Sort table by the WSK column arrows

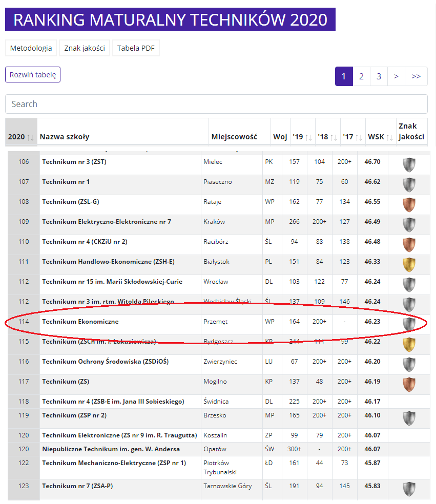click(x=389, y=138)
